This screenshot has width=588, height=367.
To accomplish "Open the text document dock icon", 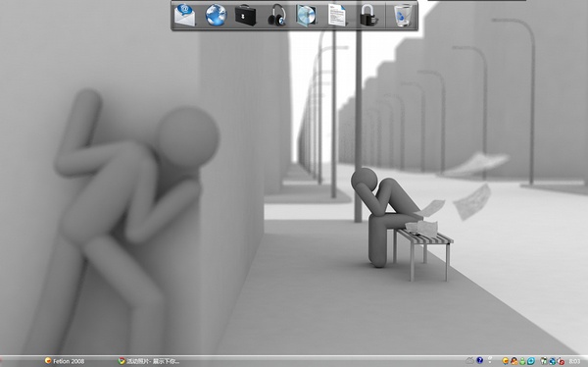I will (337, 15).
